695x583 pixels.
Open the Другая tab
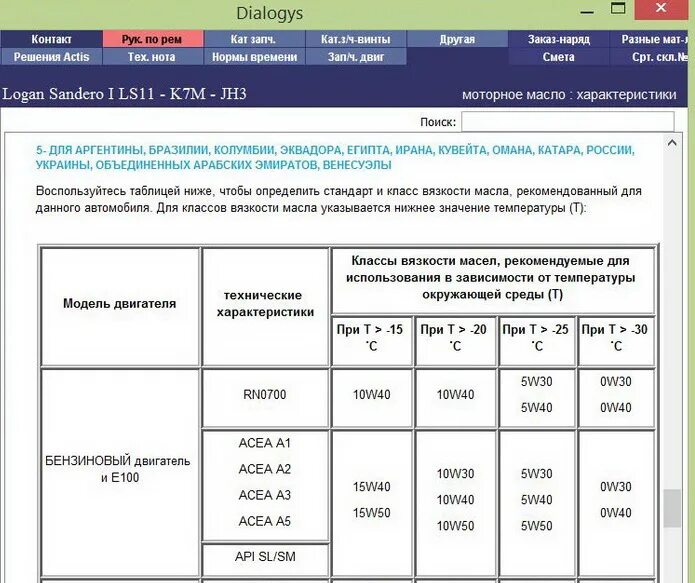457,39
